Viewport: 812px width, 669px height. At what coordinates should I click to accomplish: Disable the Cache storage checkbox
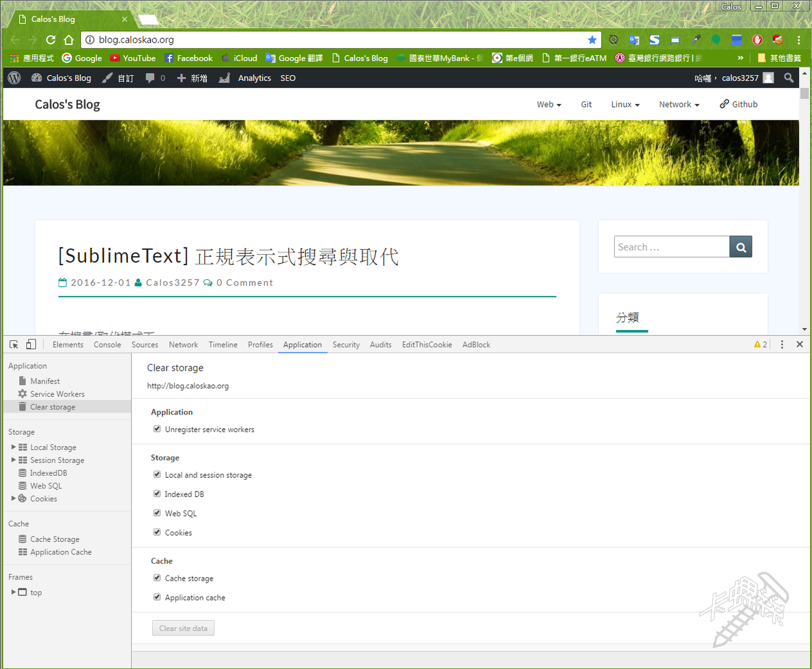157,578
